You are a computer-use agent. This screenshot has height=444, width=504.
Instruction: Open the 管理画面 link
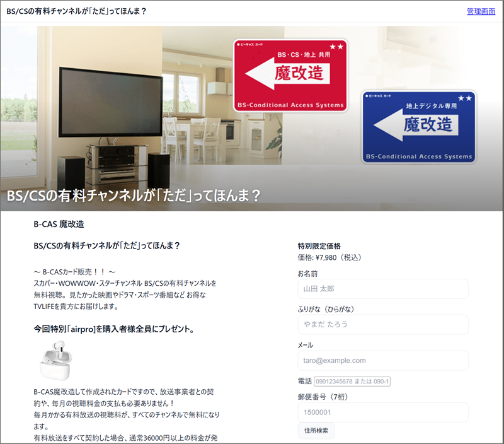481,11
